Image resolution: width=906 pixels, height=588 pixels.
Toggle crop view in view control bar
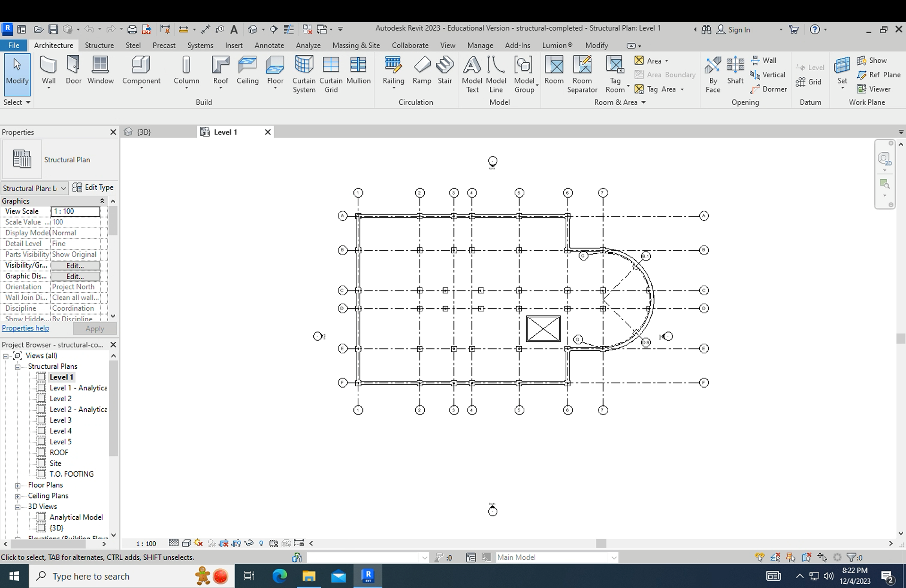[224, 543]
